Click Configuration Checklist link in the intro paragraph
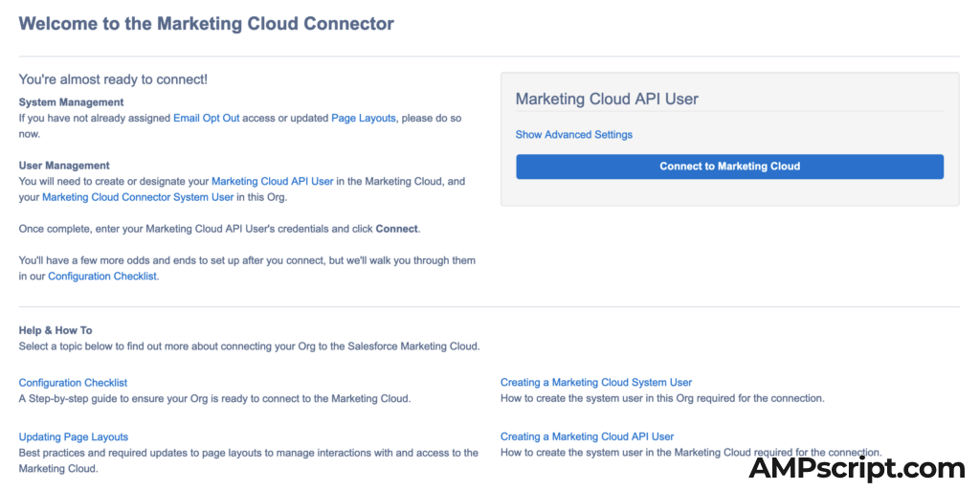 coord(102,277)
